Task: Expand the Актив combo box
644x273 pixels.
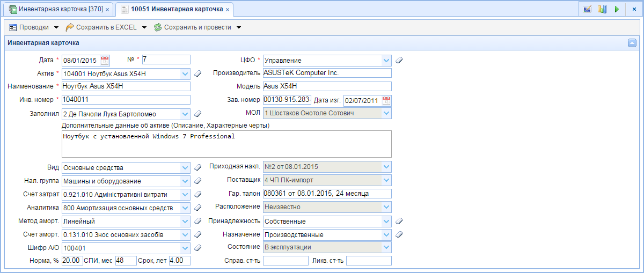Action: tap(186, 73)
